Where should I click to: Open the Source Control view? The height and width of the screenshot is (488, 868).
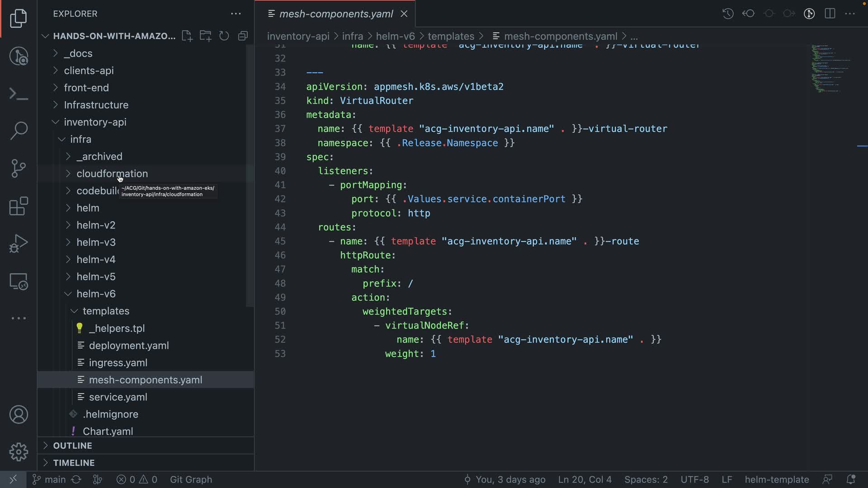19,169
